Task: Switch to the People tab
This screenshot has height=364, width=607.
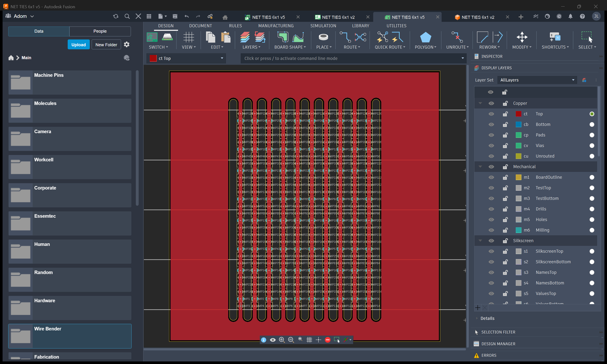Action: tap(100, 31)
